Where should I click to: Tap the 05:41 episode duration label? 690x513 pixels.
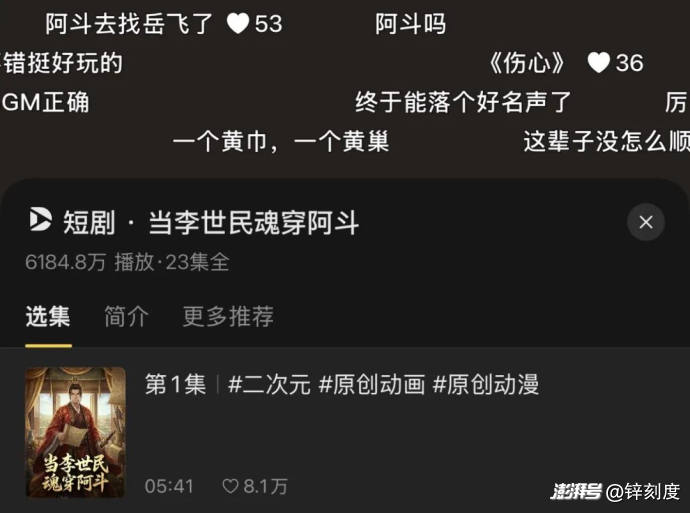[169, 486]
